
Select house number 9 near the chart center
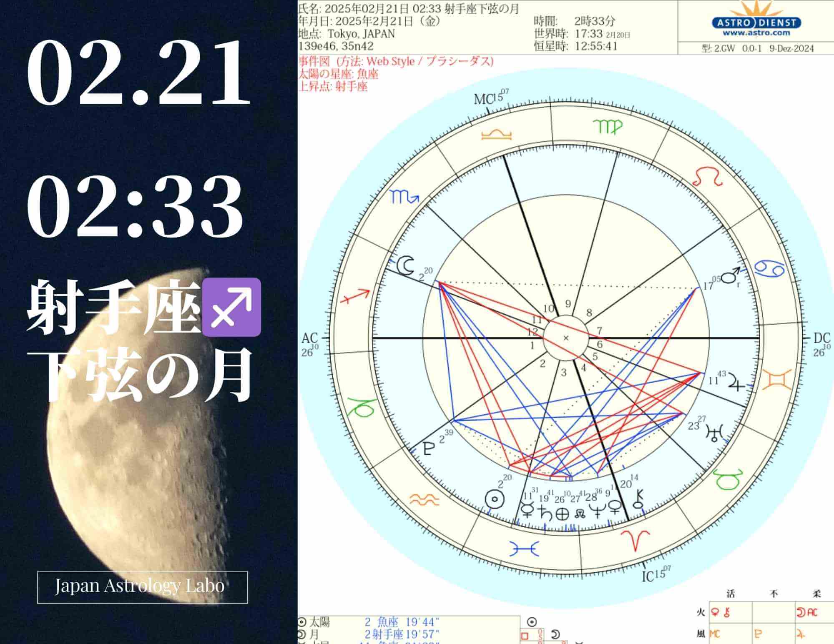pos(568,304)
